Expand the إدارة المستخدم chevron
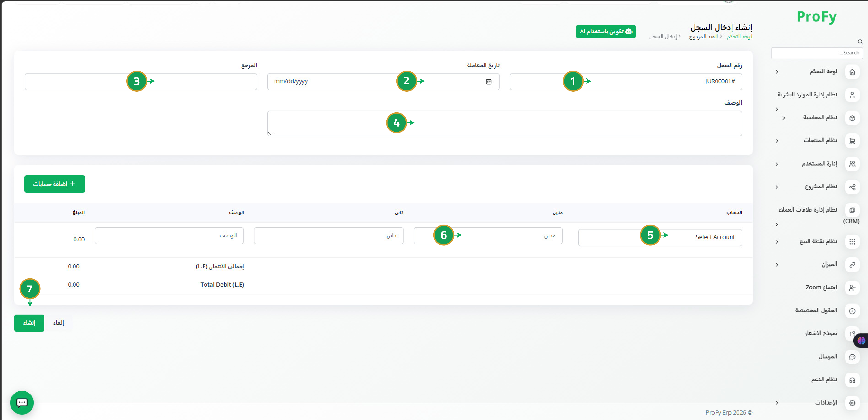The width and height of the screenshot is (868, 420). tap(777, 164)
